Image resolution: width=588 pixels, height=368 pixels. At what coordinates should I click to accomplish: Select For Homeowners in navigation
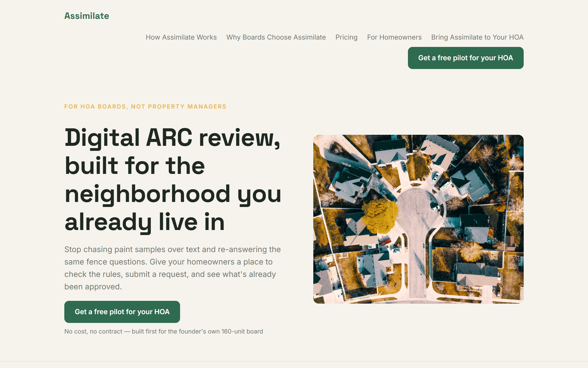394,37
